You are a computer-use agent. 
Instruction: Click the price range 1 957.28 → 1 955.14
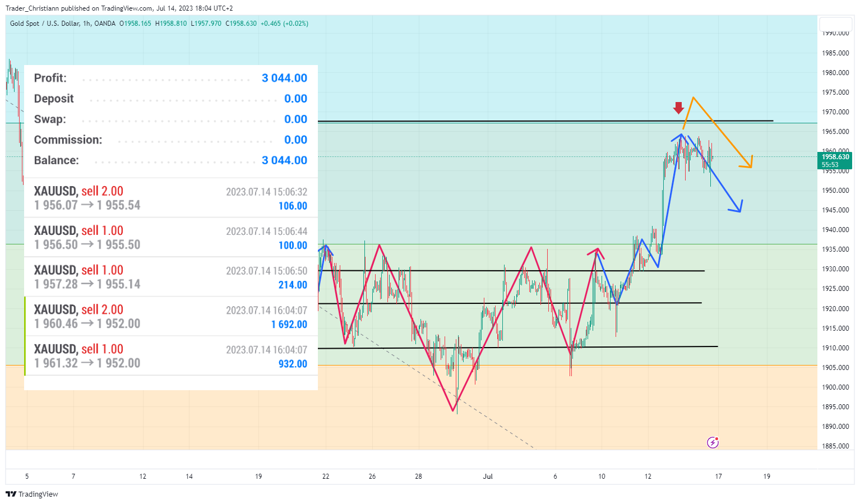[87, 284]
